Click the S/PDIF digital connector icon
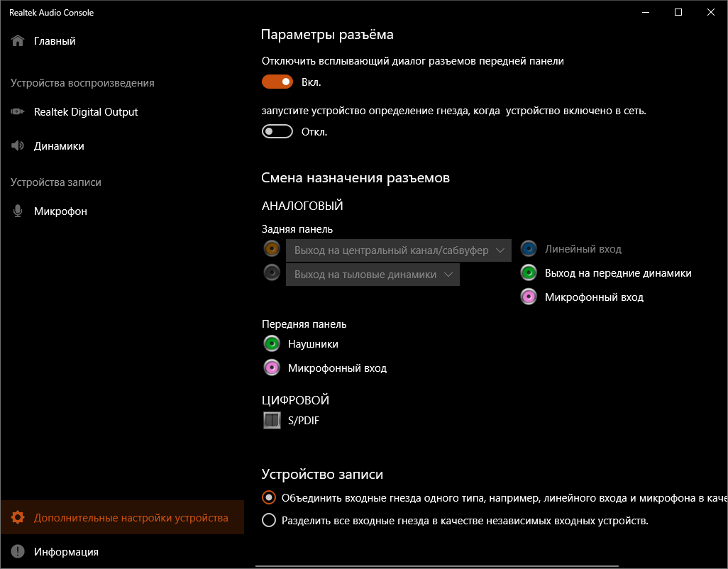 pos(272,421)
